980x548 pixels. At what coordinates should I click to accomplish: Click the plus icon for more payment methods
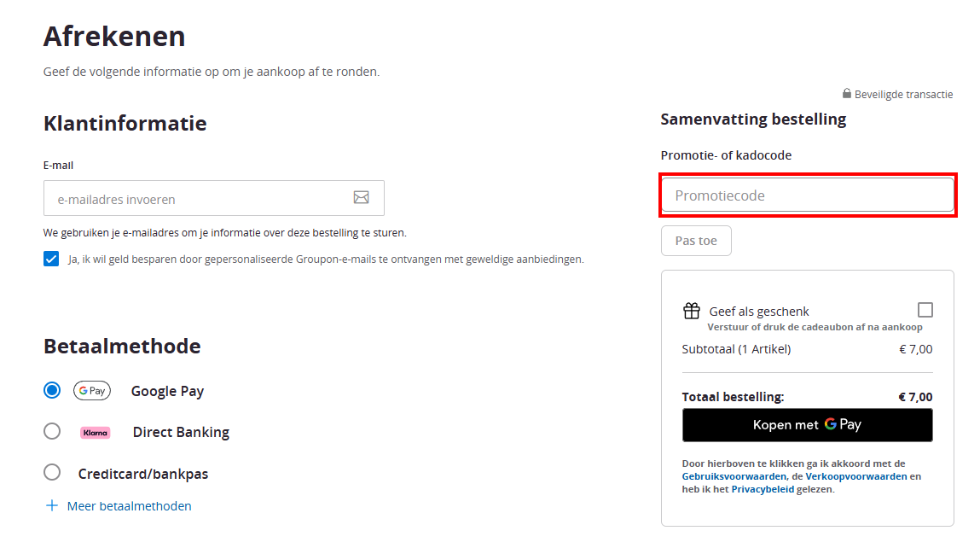52,505
